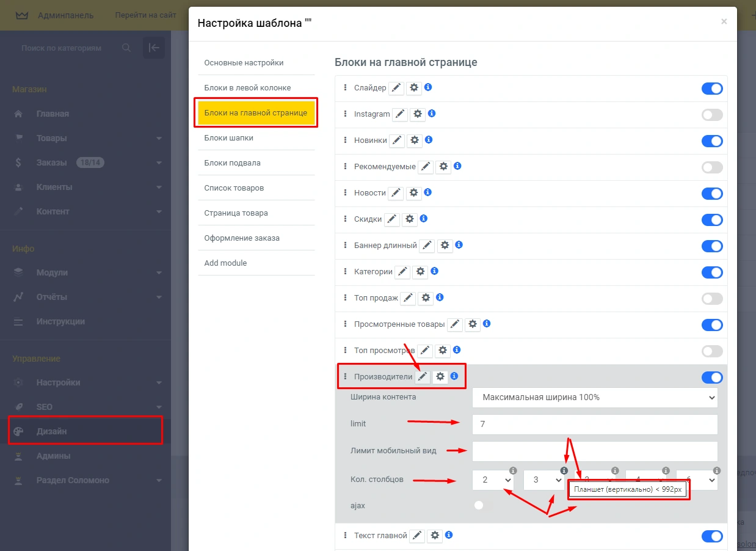Enable the Instagram block toggle

(x=711, y=115)
